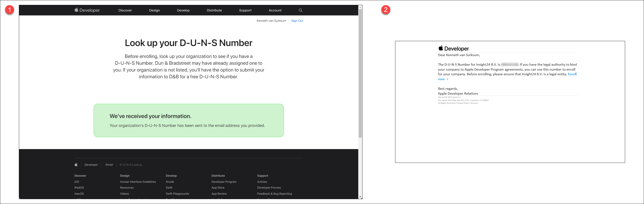Open the Videos footer link
The width and height of the screenshot is (644, 204).
click(x=125, y=194)
